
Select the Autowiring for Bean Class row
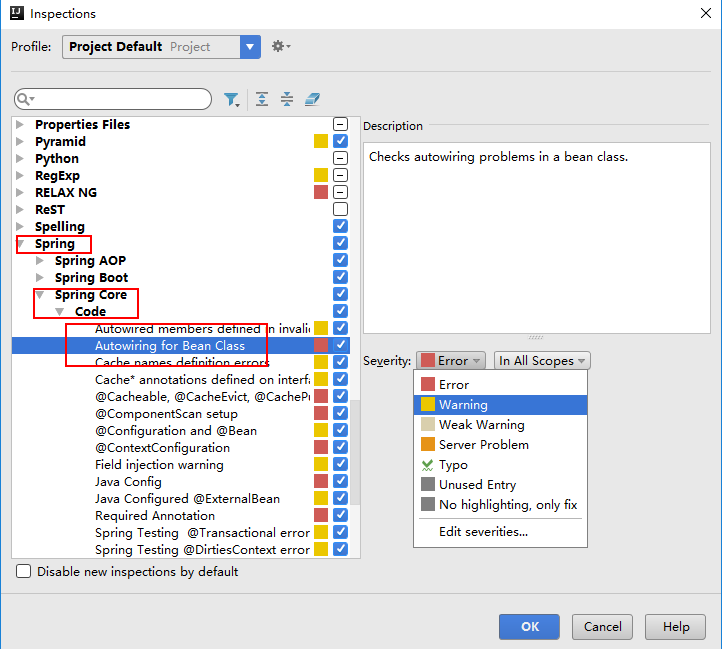coord(180,345)
